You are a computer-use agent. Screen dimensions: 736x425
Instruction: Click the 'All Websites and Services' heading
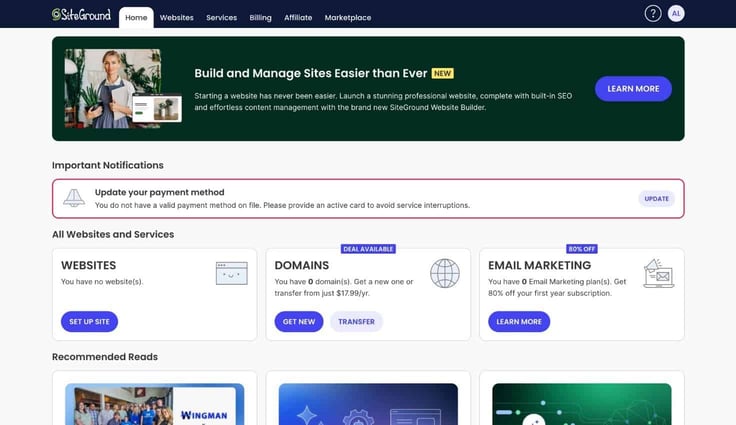pos(113,234)
